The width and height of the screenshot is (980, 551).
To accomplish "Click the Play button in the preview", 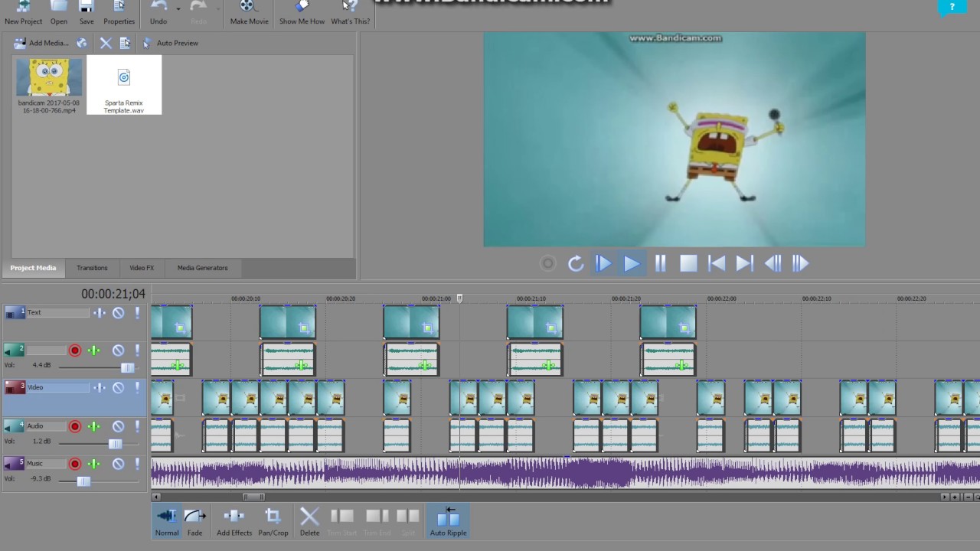I will coord(632,263).
